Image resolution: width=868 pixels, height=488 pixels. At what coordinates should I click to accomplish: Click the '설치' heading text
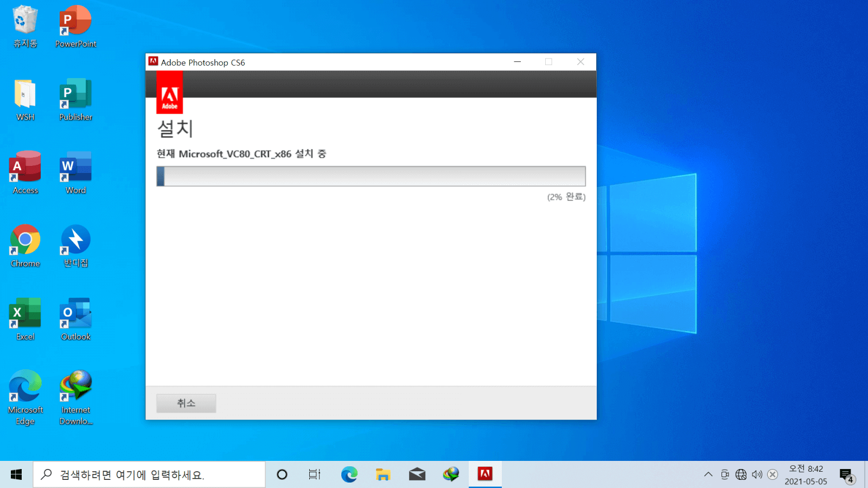pos(175,129)
